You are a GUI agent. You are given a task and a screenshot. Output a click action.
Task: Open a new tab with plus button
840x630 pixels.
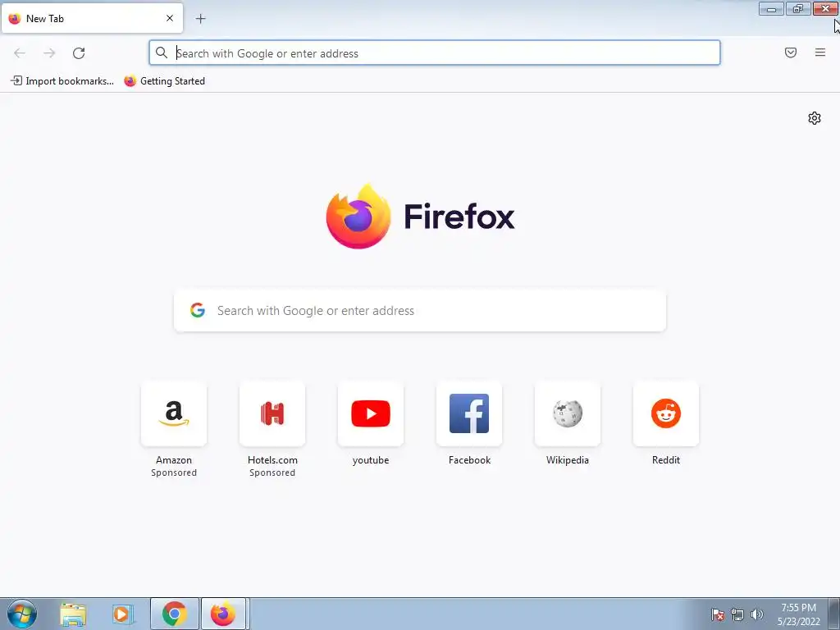pos(200,19)
